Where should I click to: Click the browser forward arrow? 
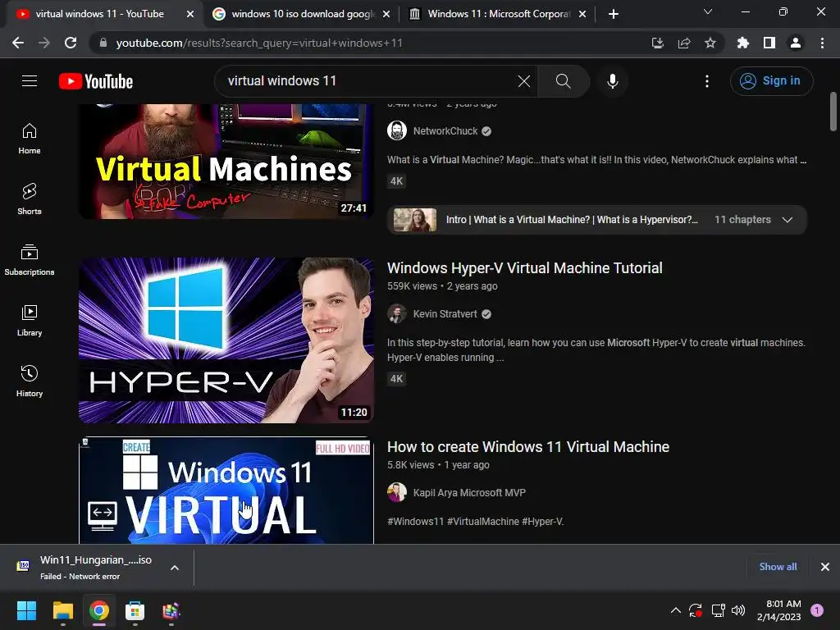44,43
